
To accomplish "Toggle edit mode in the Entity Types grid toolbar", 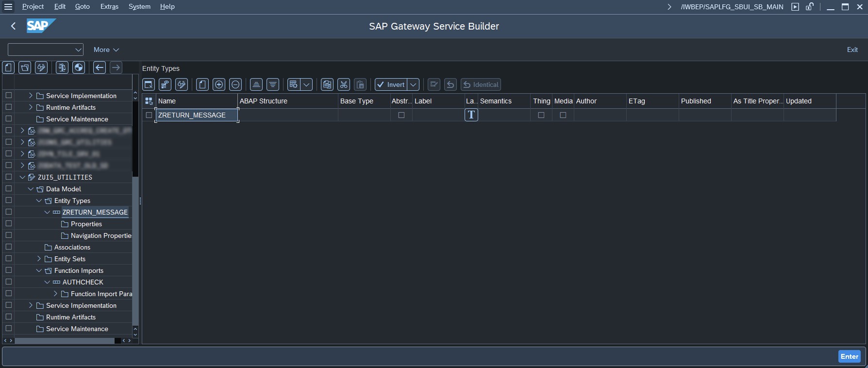I will click(x=182, y=84).
